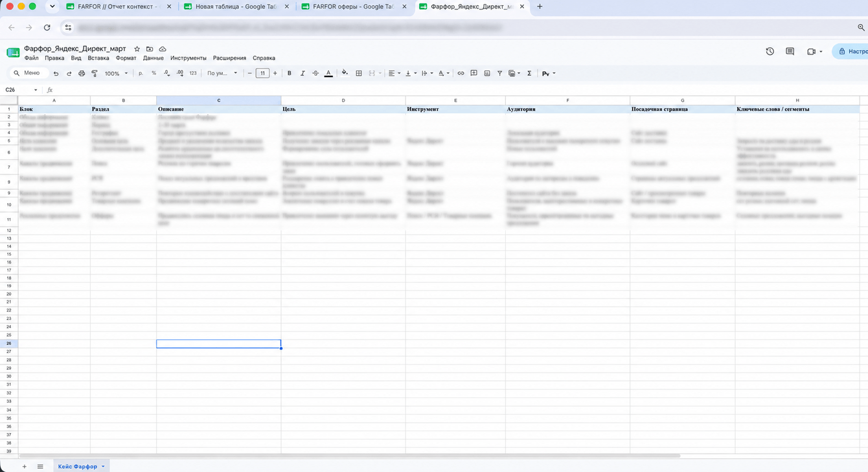Increase decimal places
This screenshot has height=472, width=868.
(179, 73)
